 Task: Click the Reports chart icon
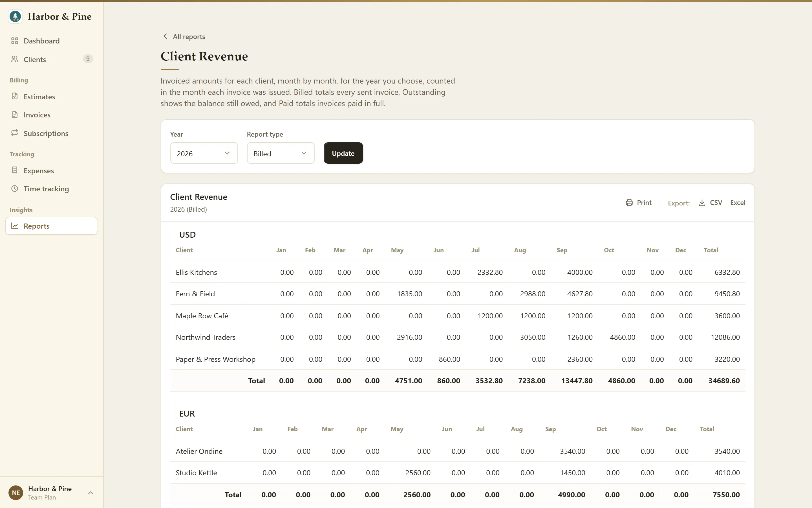14,226
